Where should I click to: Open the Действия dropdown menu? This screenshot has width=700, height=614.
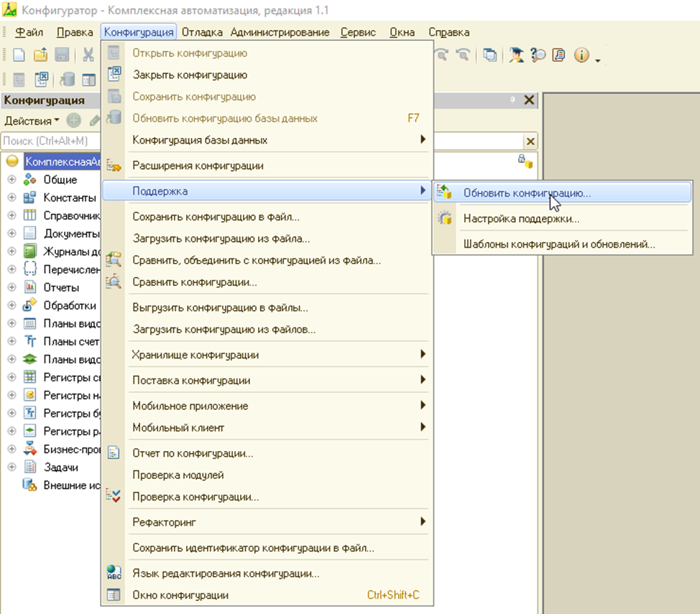coord(32,121)
